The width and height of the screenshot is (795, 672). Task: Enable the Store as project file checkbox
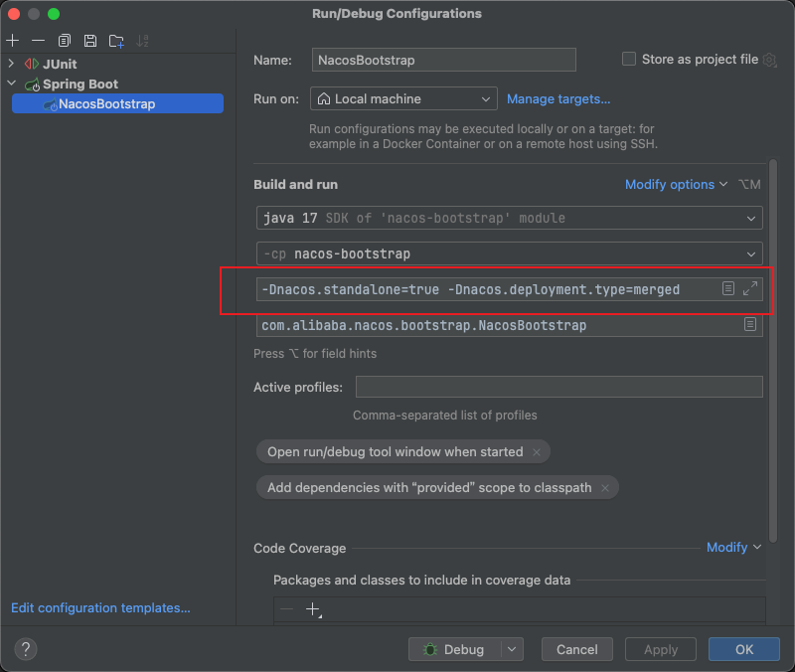click(x=629, y=60)
